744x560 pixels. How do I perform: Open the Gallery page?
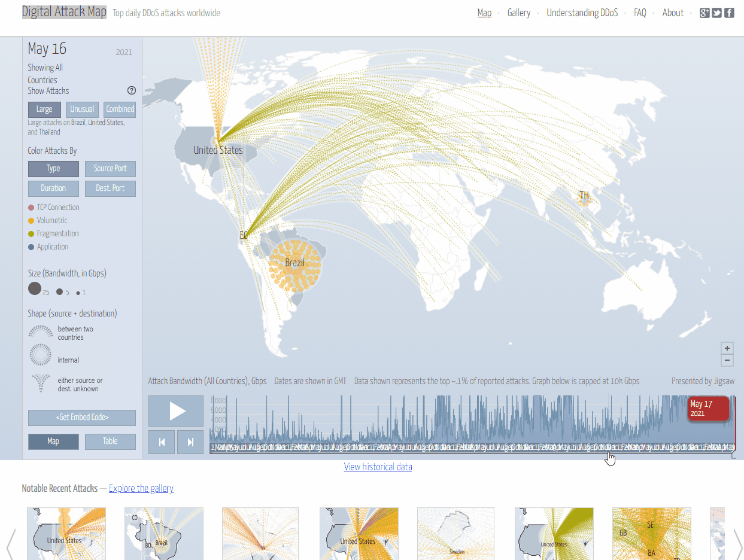click(519, 13)
